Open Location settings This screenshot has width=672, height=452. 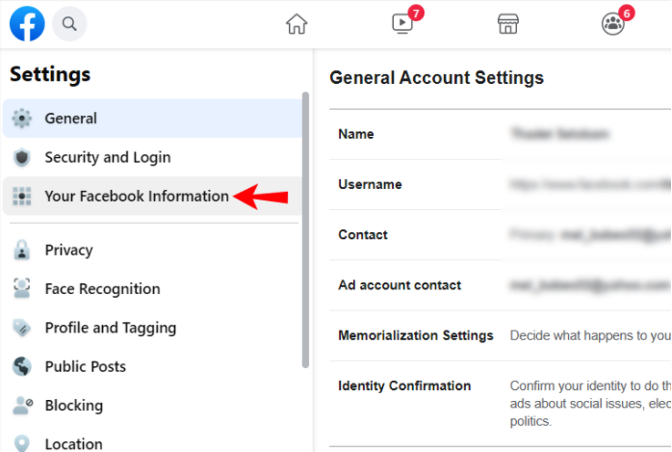153,441
